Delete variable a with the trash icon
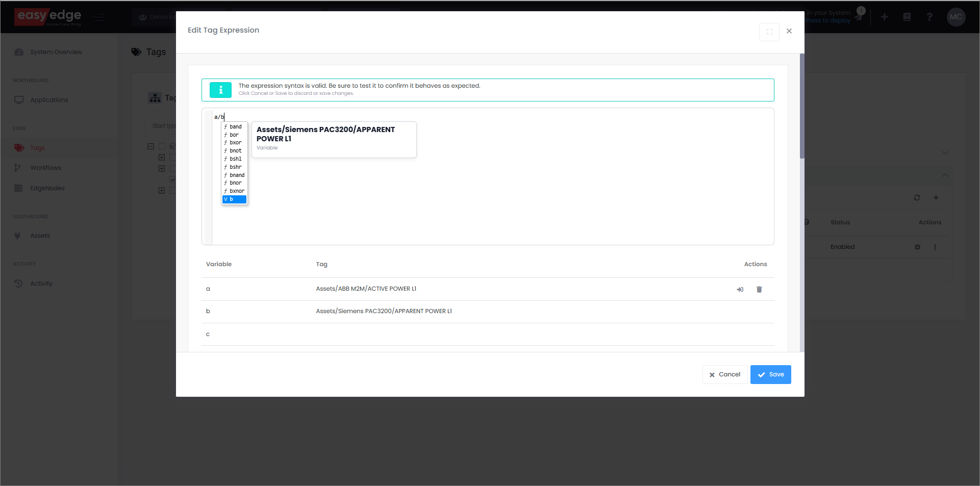Image resolution: width=980 pixels, height=486 pixels. (x=759, y=290)
